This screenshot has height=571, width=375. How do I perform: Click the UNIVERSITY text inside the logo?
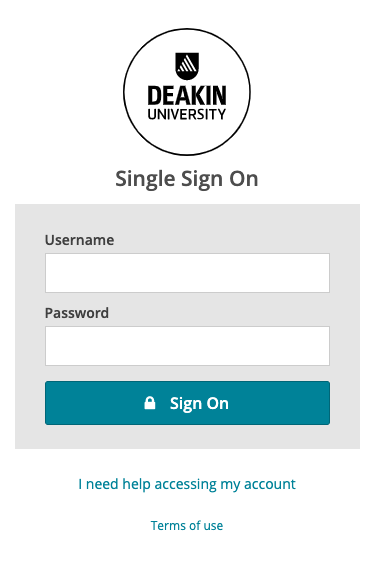(187, 114)
